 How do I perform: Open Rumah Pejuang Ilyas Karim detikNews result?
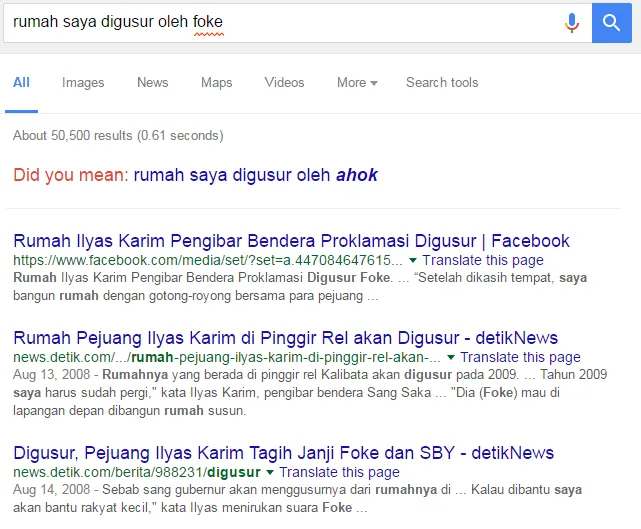(285, 338)
